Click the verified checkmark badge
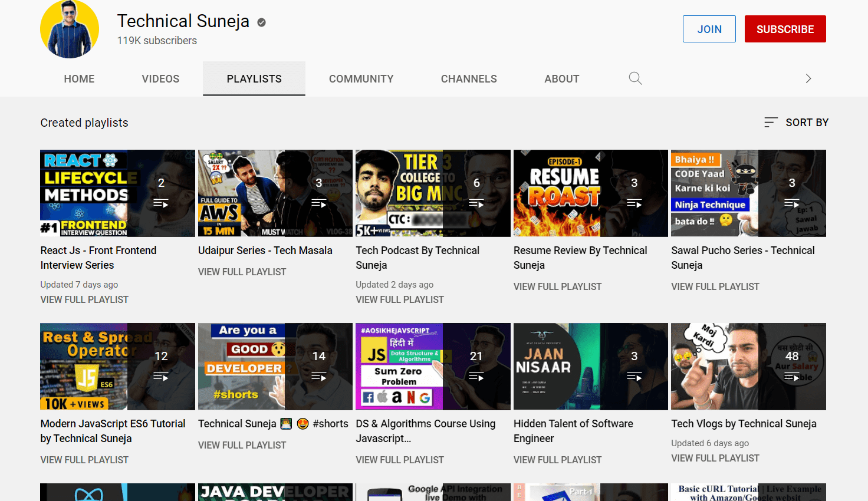The image size is (868, 501). pyautogui.click(x=261, y=22)
